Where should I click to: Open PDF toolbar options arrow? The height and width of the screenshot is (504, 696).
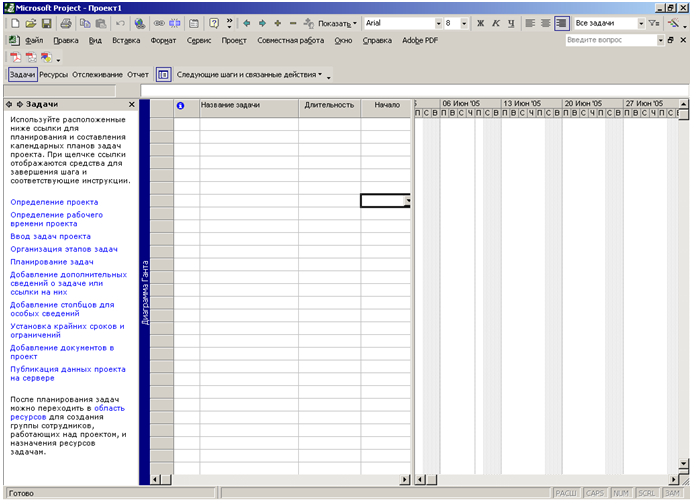click(58, 59)
